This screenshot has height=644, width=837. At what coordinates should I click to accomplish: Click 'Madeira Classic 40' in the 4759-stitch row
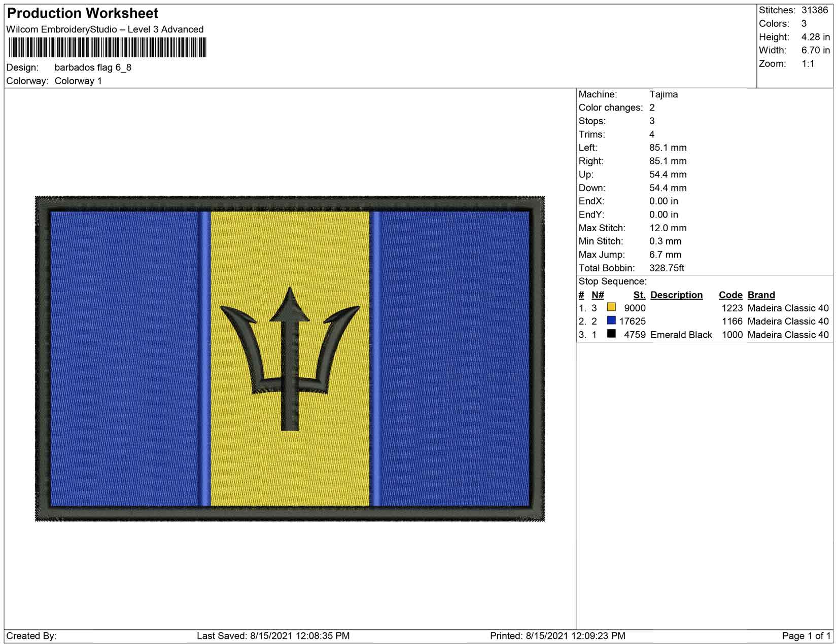pos(788,335)
